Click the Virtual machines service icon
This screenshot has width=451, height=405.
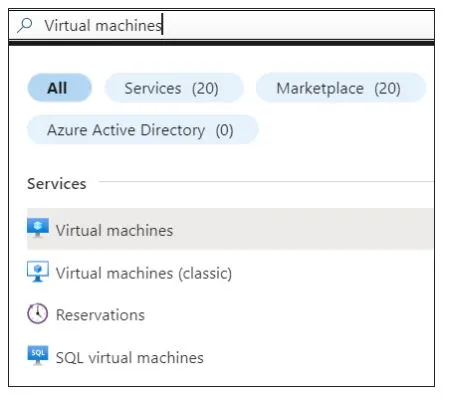coord(38,228)
